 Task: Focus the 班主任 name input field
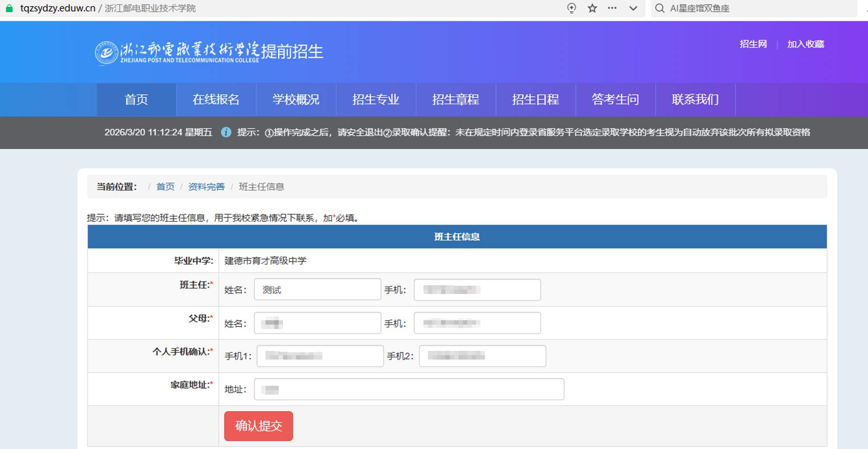(318, 290)
